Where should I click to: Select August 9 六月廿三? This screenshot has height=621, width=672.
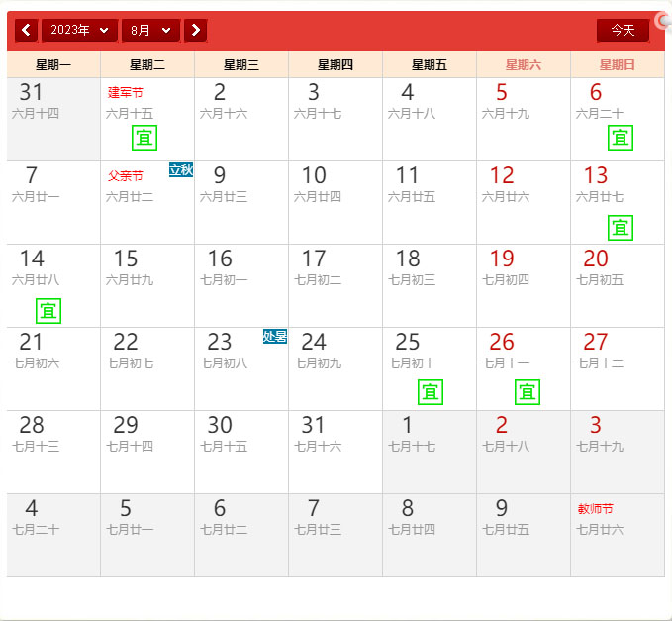coord(241,202)
